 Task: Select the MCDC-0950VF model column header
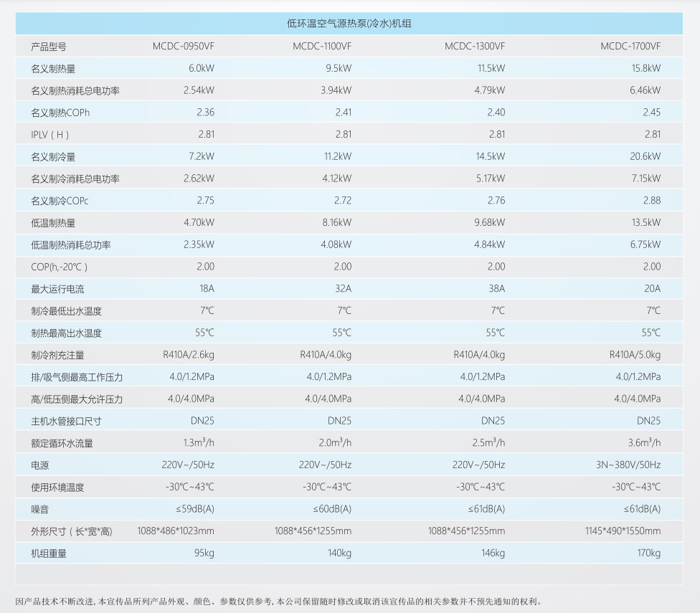click(x=183, y=47)
